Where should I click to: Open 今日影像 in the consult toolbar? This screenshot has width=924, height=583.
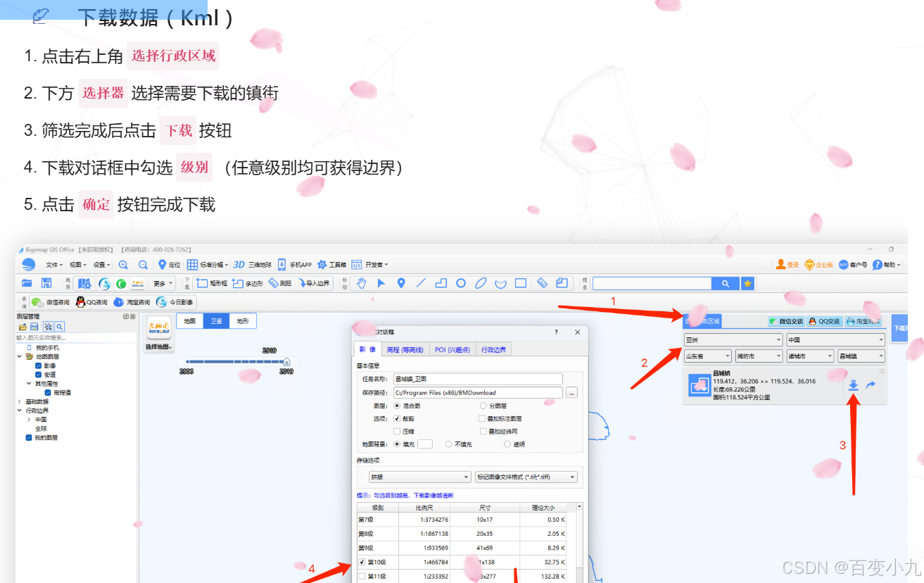click(175, 302)
